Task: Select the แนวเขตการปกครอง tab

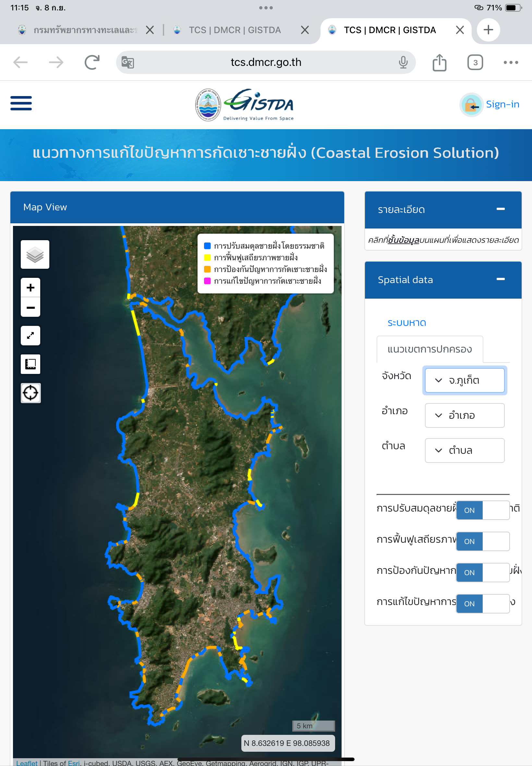Action: click(429, 349)
